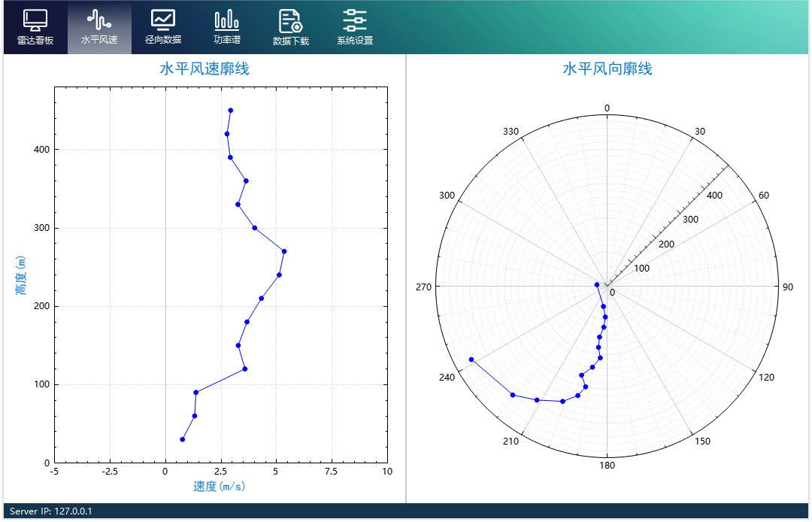Open the 雷达看板 radar dashboard monitor icon
The height and width of the screenshot is (522, 812).
pyautogui.click(x=35, y=21)
